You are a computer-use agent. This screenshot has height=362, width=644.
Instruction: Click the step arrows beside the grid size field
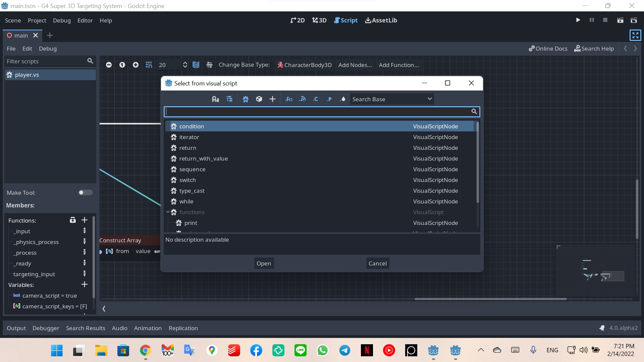click(x=185, y=65)
